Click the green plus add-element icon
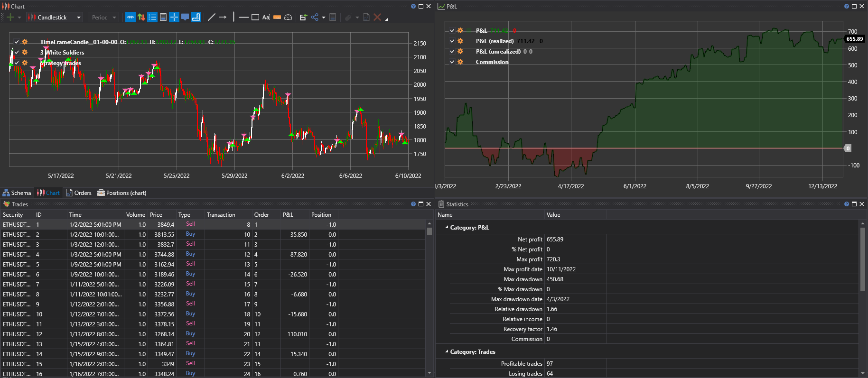The width and height of the screenshot is (868, 378). [10, 17]
